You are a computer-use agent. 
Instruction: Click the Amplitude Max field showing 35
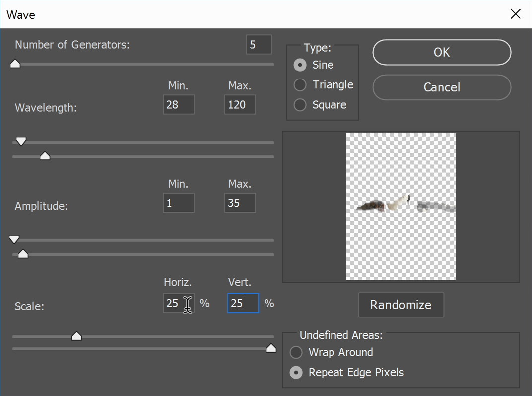pos(240,203)
